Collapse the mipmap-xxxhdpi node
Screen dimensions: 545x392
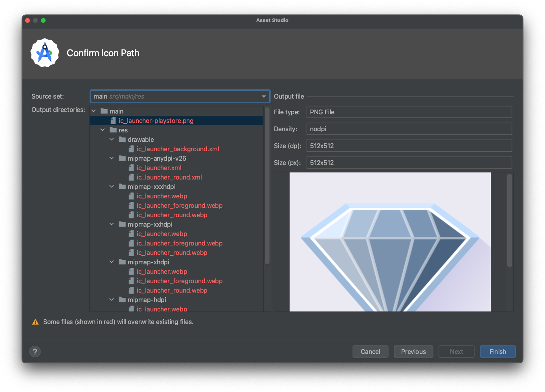[112, 187]
